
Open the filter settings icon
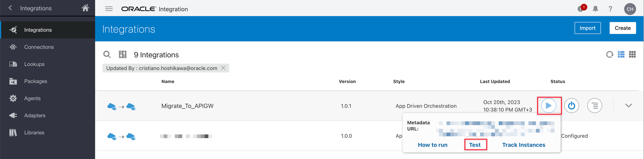coord(123,55)
